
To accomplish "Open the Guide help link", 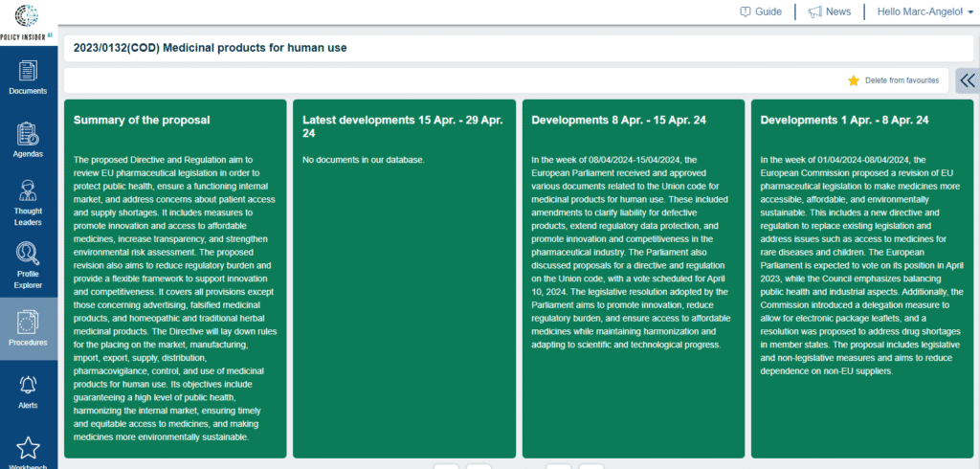I will [761, 11].
